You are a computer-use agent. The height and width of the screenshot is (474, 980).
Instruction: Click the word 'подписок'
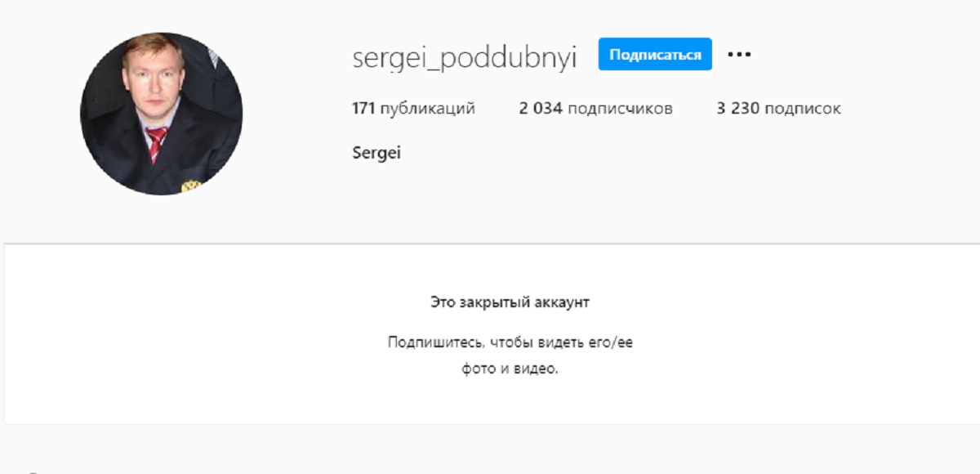pyautogui.click(x=803, y=109)
